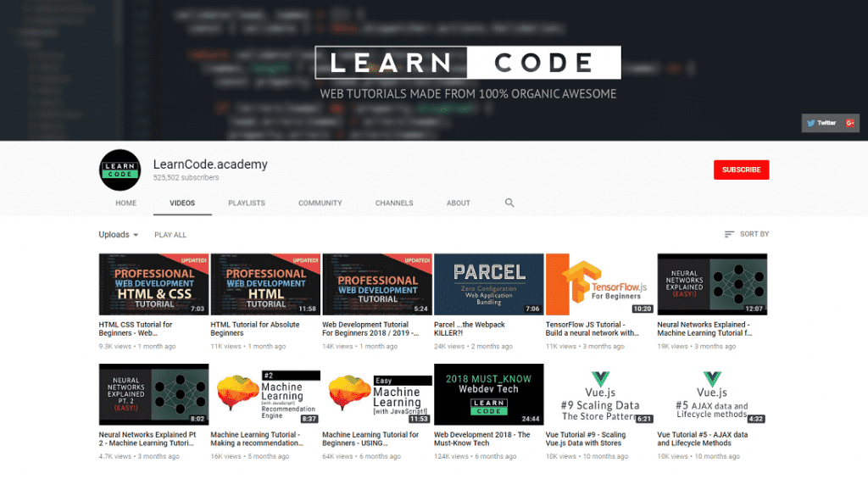Image resolution: width=868 pixels, height=479 pixels.
Task: Open the Google Plus banner icon
Action: (x=849, y=123)
